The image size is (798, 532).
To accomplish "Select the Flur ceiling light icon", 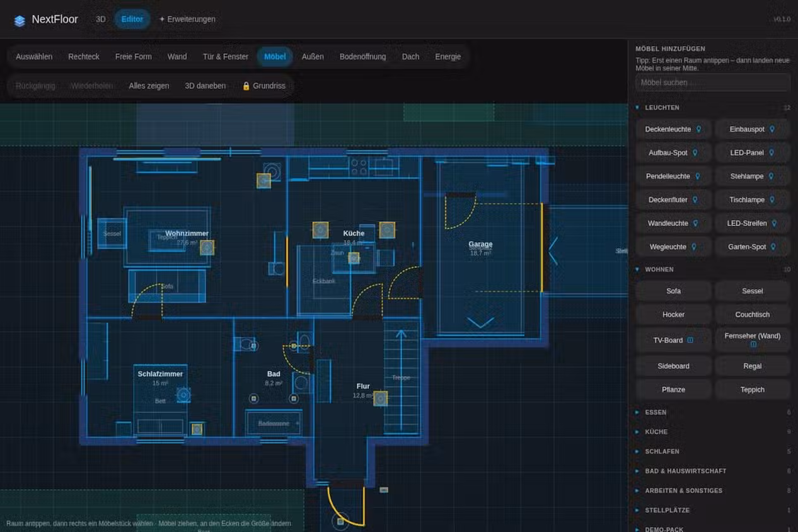I will click(x=380, y=398).
